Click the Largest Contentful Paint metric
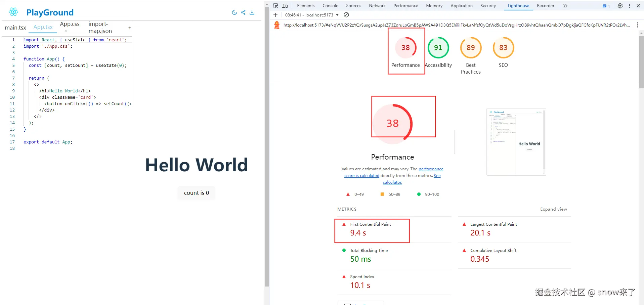 pyautogui.click(x=515, y=229)
